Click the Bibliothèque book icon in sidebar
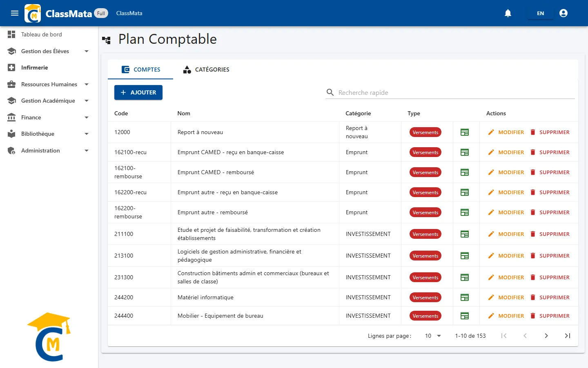588x368 pixels. [11, 134]
